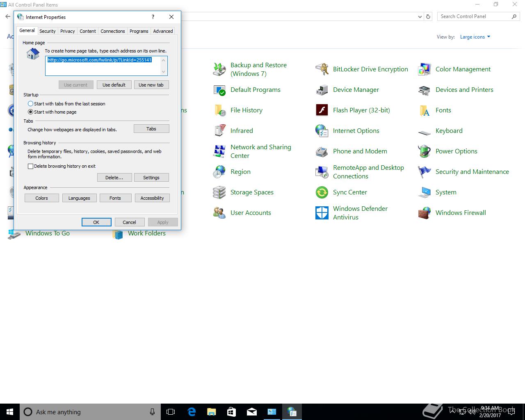
Task: Switch to the Security tab
Action: tap(48, 31)
